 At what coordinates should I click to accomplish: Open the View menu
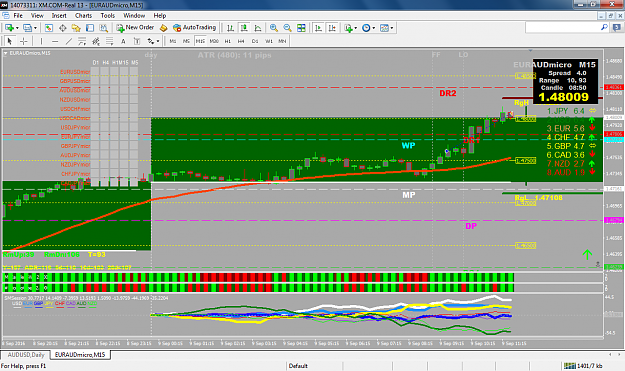pos(37,16)
